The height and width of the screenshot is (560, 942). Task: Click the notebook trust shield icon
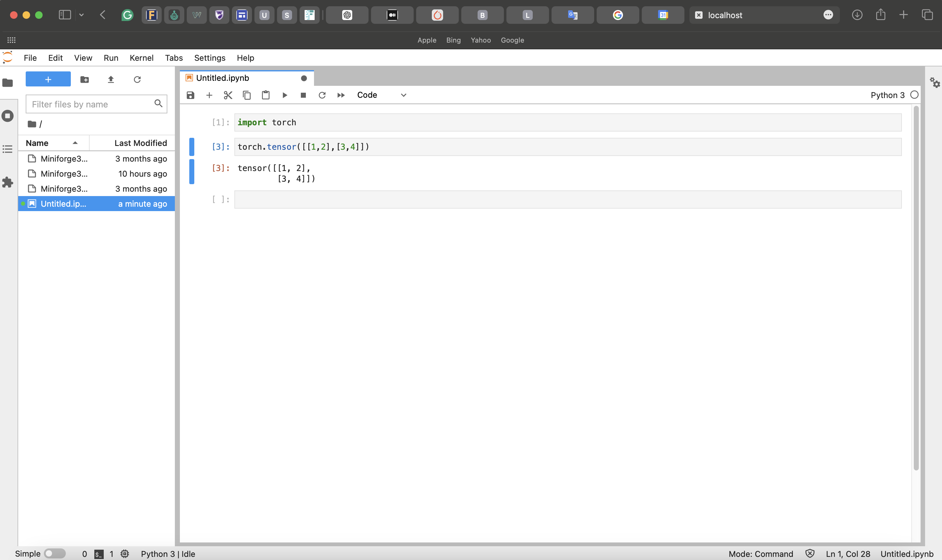click(x=809, y=553)
